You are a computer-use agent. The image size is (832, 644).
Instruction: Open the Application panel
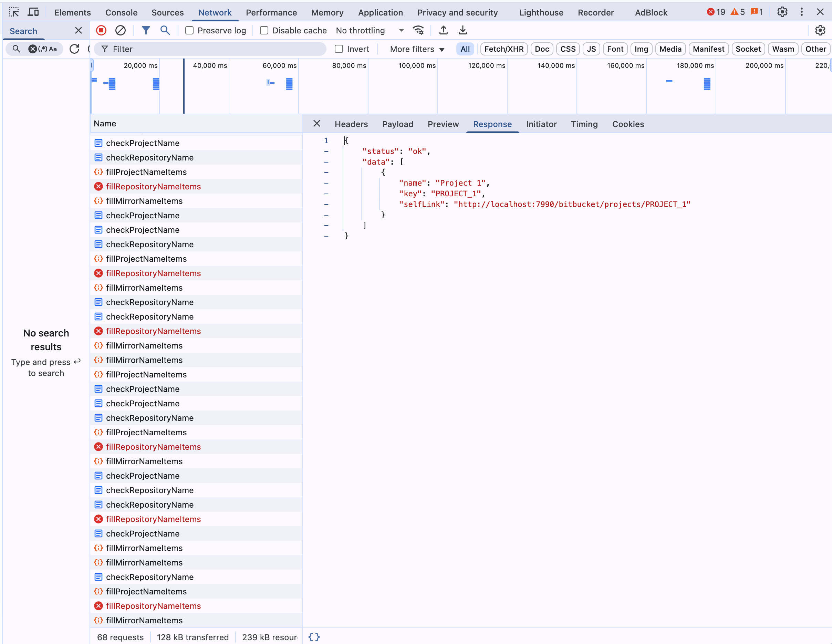(x=380, y=12)
